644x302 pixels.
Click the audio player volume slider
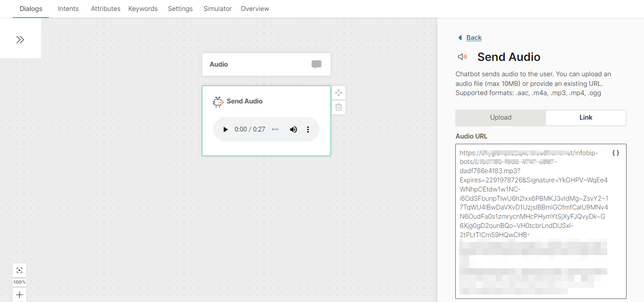[x=275, y=129]
